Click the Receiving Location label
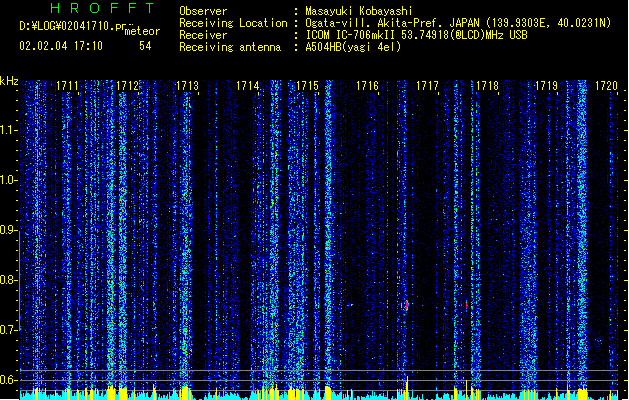 [x=233, y=23]
